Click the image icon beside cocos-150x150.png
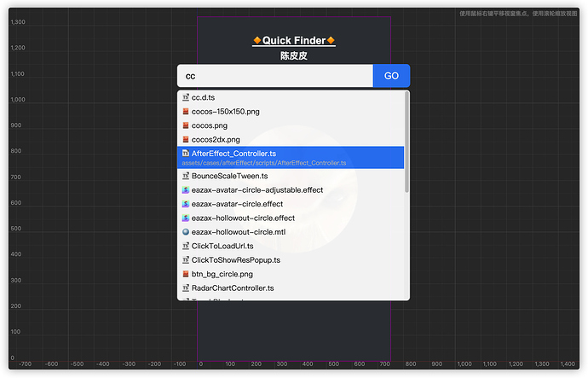Viewport: 588px width, 378px height. pos(186,112)
